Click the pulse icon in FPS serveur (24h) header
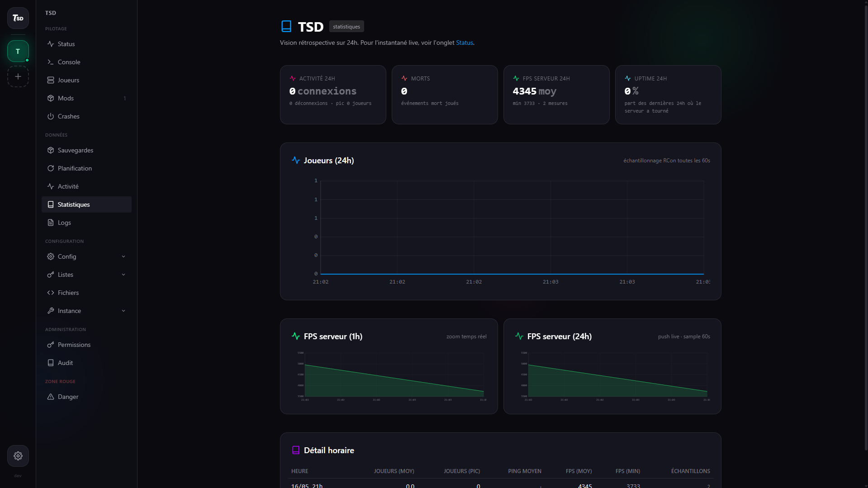The height and width of the screenshot is (488, 868). pyautogui.click(x=519, y=336)
